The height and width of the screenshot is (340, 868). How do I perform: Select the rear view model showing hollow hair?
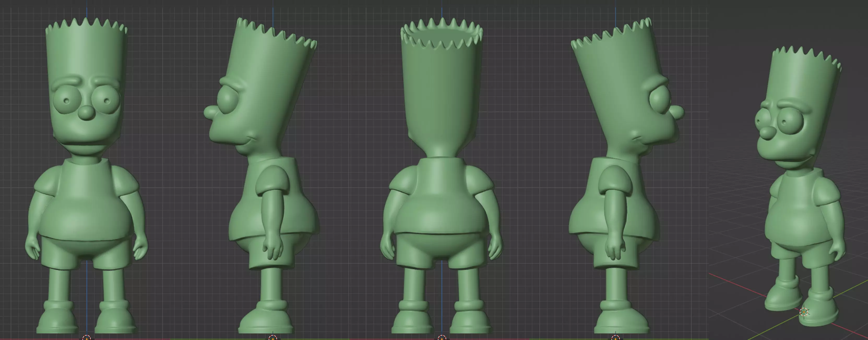[441, 175]
